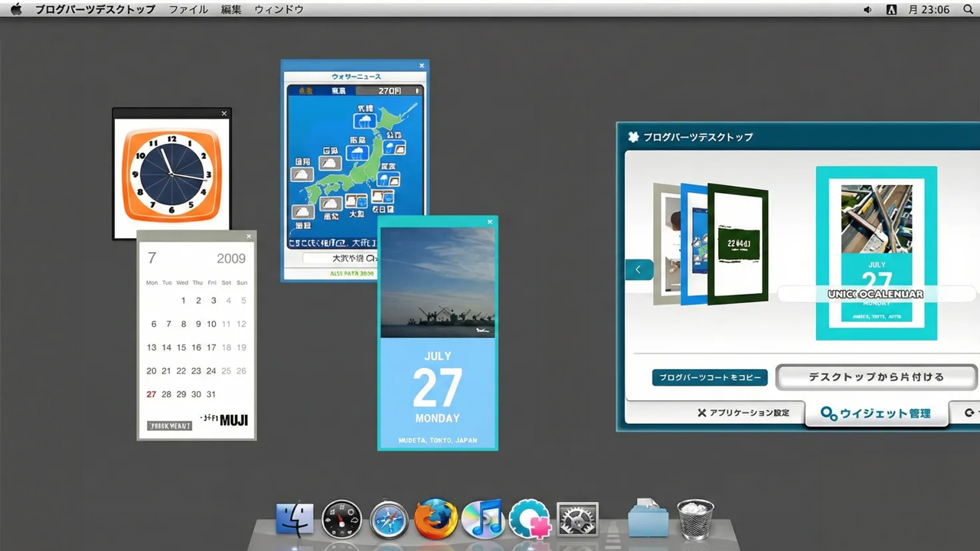Open Safari from the dock
Screen dimensions: 980x551
[389, 520]
